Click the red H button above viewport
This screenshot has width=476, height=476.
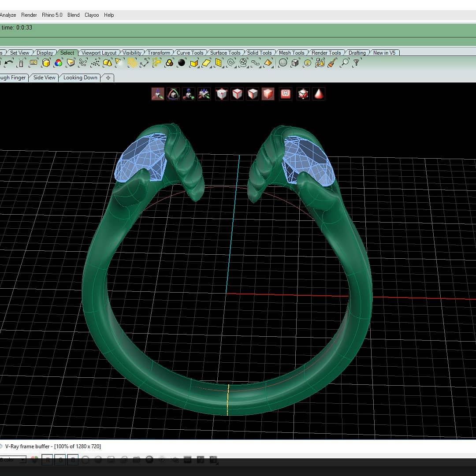point(285,94)
